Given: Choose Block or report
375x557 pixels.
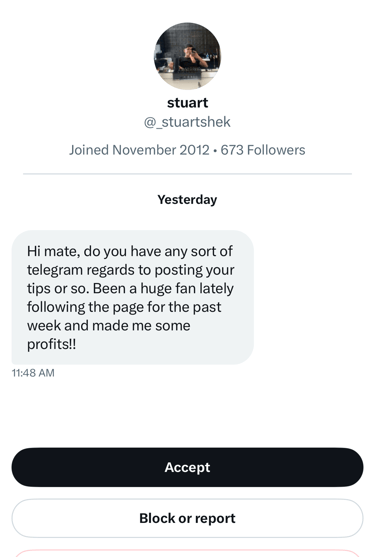Looking at the screenshot, I should tap(188, 518).
